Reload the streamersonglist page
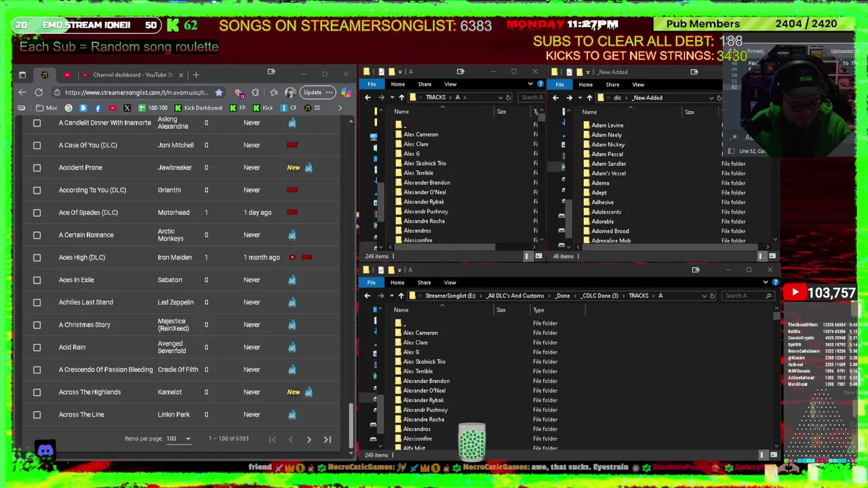868x488 pixels. coord(39,92)
